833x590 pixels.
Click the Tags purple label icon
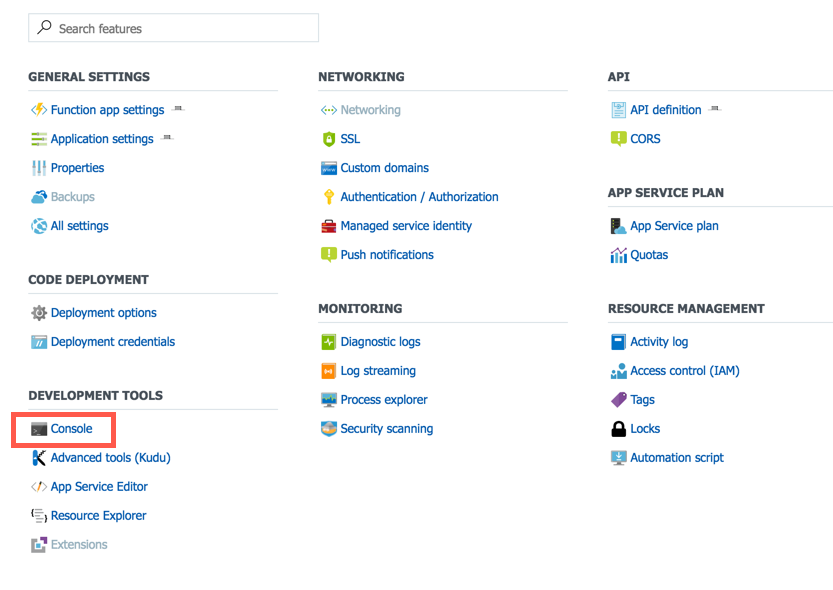click(x=619, y=400)
